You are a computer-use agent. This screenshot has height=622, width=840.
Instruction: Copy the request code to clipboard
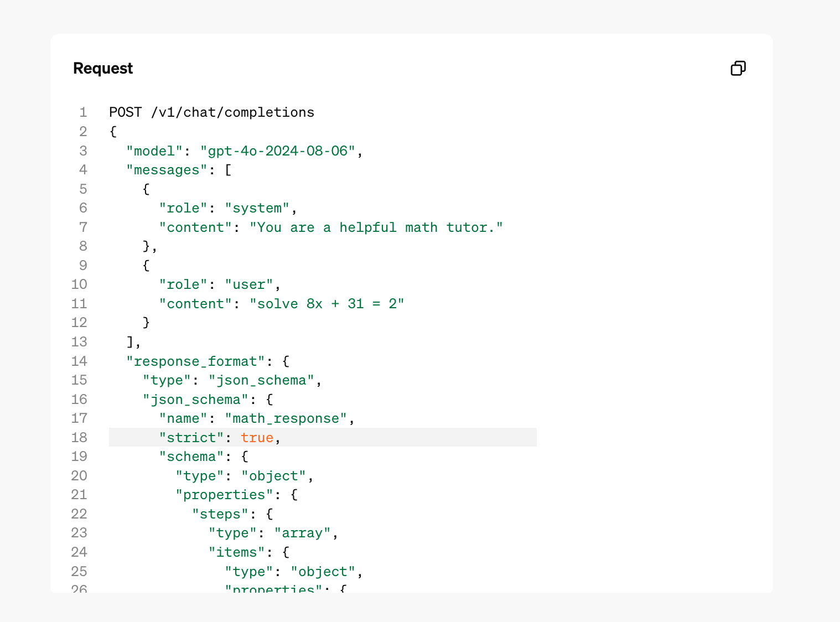point(738,68)
